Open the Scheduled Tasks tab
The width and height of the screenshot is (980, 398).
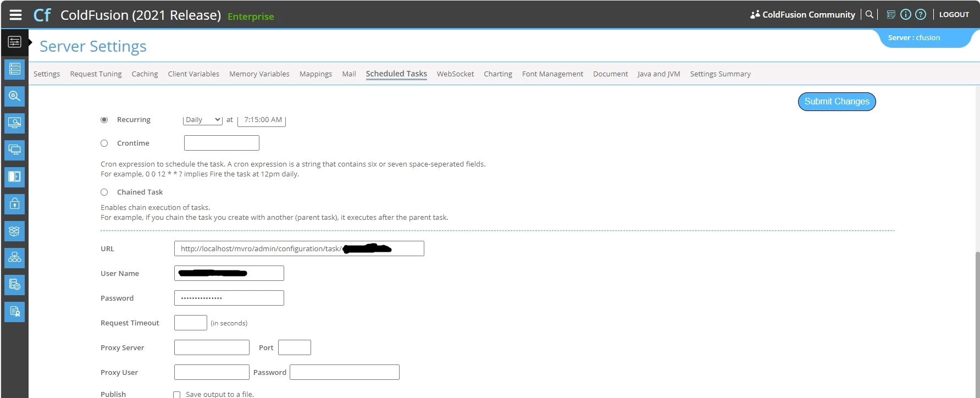click(396, 74)
